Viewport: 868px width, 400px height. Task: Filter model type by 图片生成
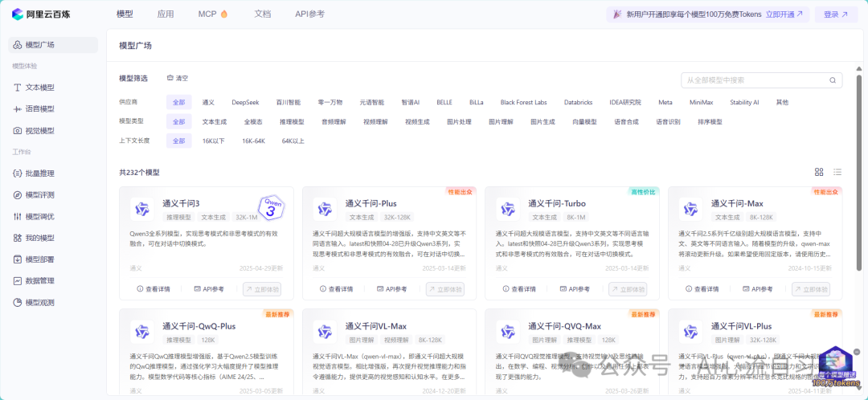[x=542, y=122]
